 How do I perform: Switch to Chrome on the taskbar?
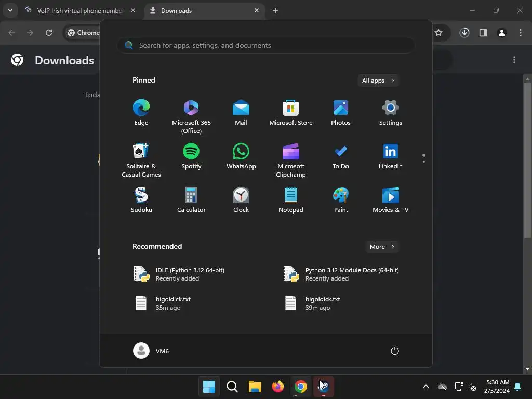click(x=301, y=387)
